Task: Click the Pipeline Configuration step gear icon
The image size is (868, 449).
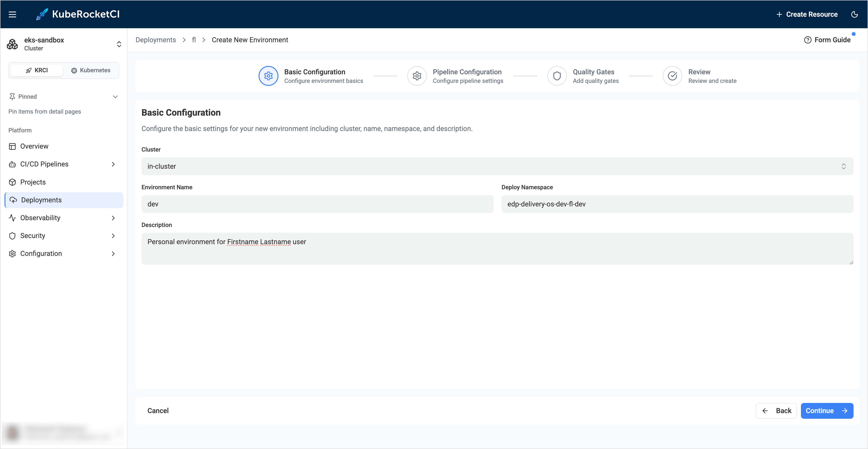Action: (417, 76)
